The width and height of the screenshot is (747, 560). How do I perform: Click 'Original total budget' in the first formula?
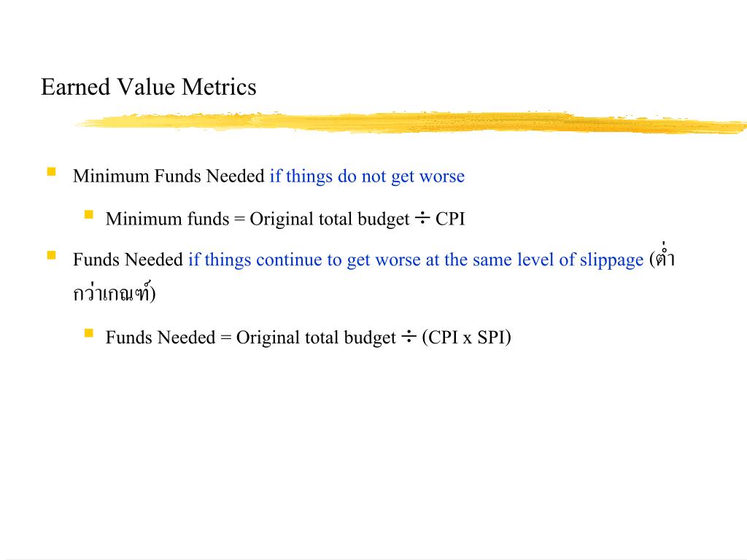coord(330,219)
